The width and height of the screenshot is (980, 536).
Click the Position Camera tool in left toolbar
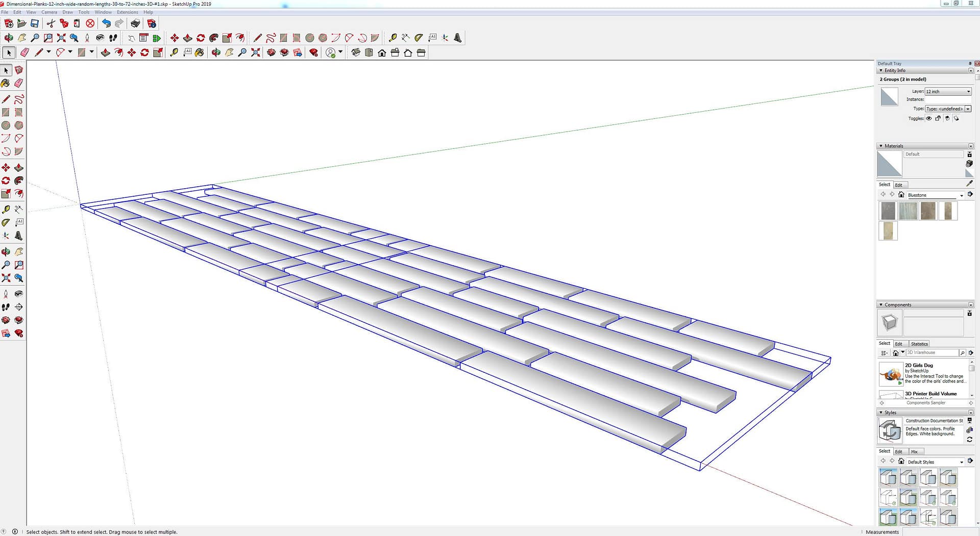[x=6, y=294]
